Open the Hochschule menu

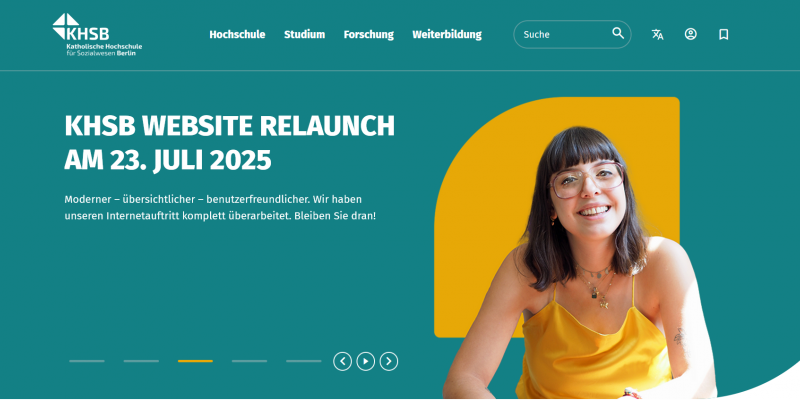point(237,35)
